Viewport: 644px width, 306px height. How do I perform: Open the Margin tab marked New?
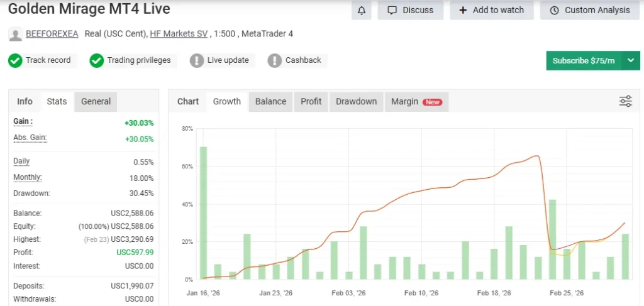pos(416,101)
